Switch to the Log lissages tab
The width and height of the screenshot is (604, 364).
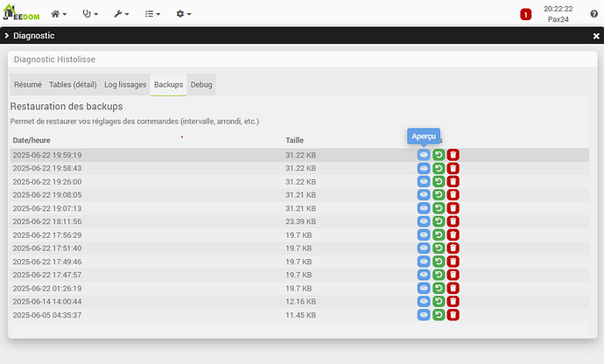125,84
